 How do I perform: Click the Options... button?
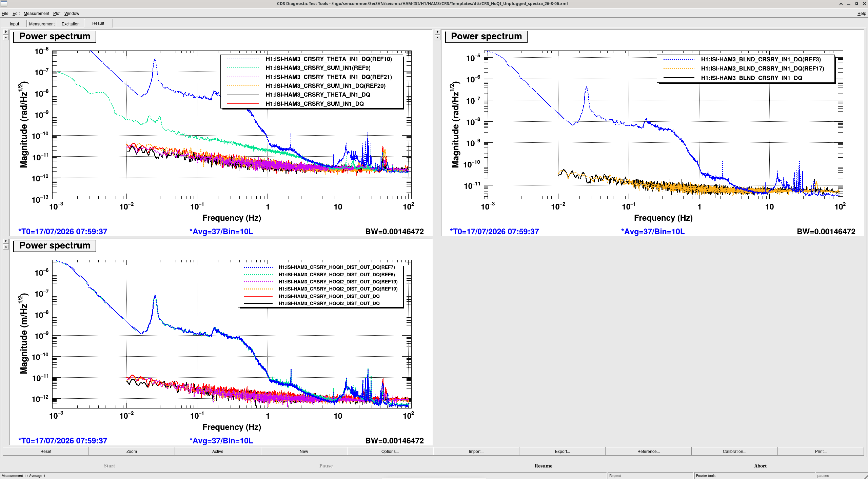coord(390,451)
